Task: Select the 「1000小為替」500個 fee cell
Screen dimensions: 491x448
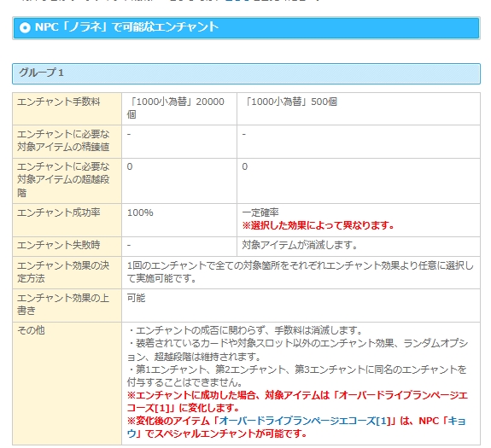Action: [359, 108]
